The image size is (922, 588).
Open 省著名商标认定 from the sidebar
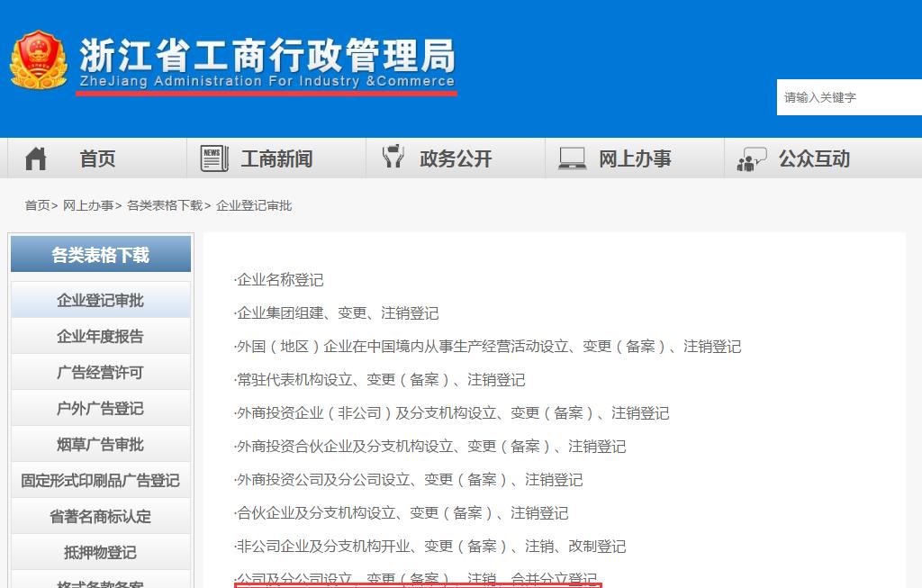(x=100, y=516)
